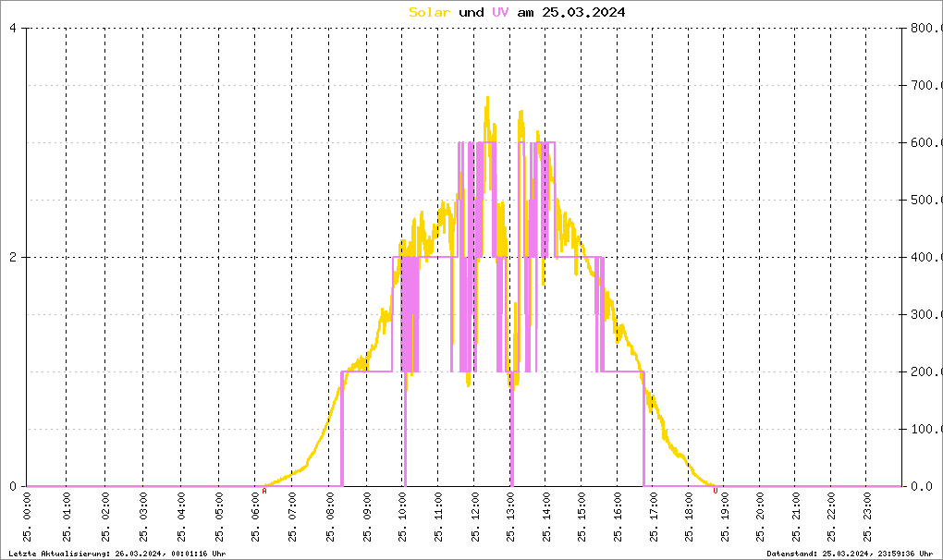Click the red 'U' sunset marker

[715, 491]
